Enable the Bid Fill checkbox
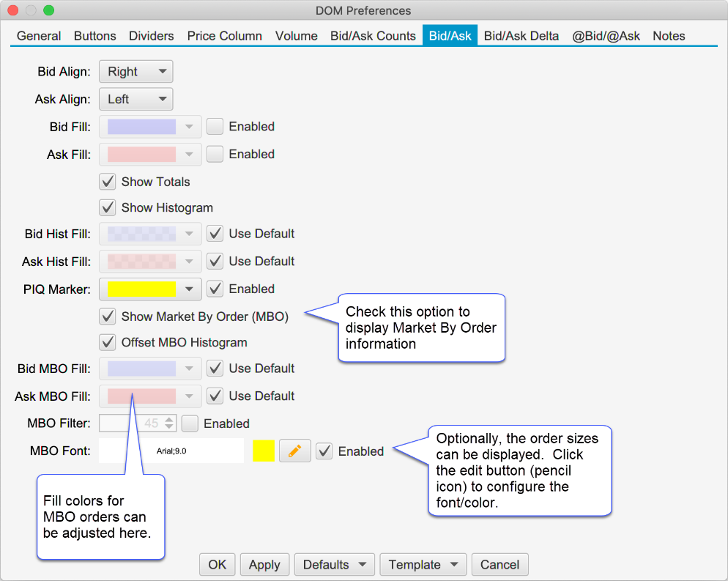This screenshot has width=728, height=581. pyautogui.click(x=215, y=127)
